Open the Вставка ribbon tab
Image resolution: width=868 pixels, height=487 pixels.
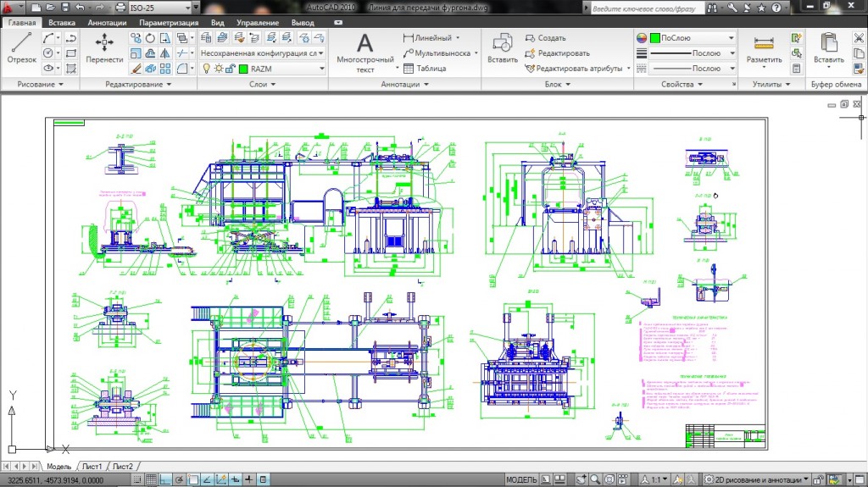[61, 23]
